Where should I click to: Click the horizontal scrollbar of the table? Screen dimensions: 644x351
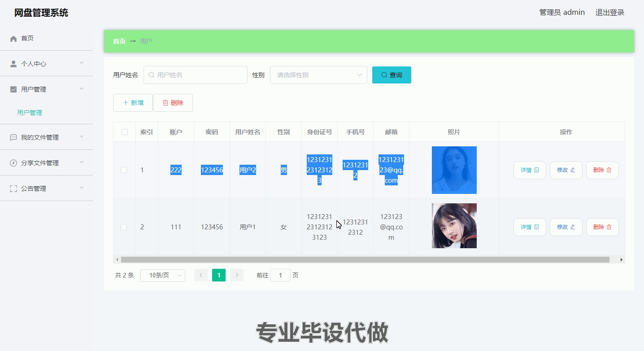365,259
